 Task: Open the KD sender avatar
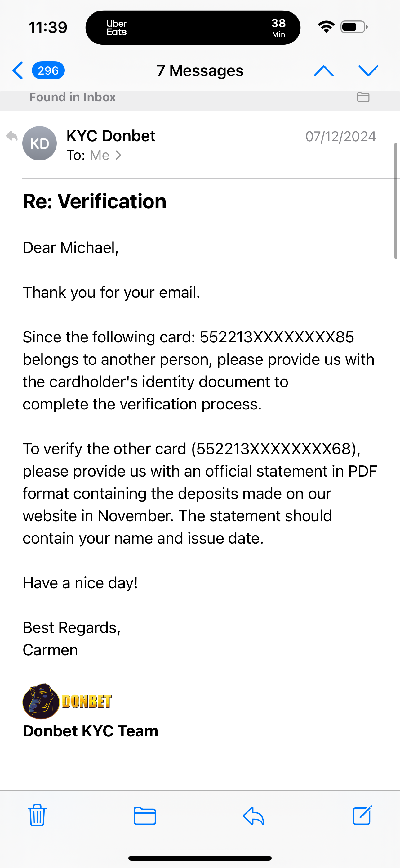coord(39,143)
